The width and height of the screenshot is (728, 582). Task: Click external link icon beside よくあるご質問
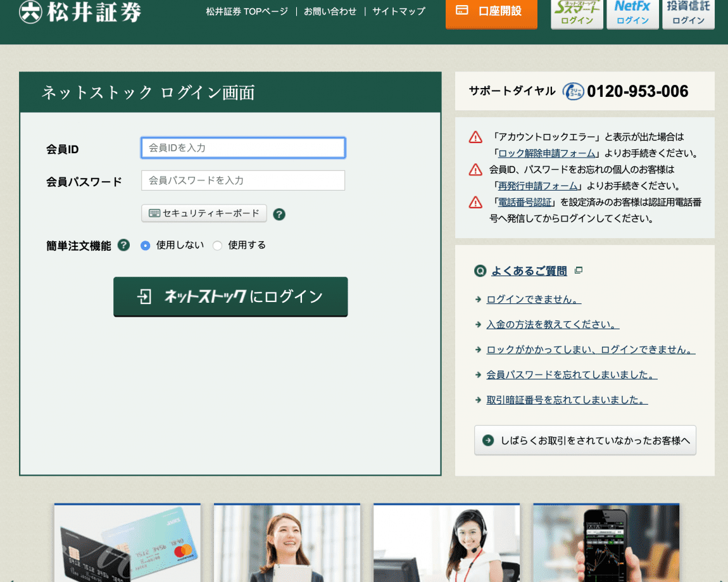coord(578,270)
